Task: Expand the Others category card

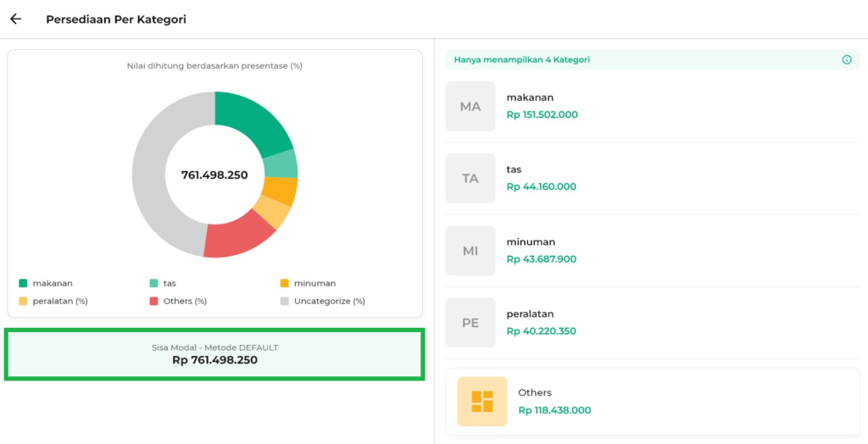Action: (x=653, y=401)
